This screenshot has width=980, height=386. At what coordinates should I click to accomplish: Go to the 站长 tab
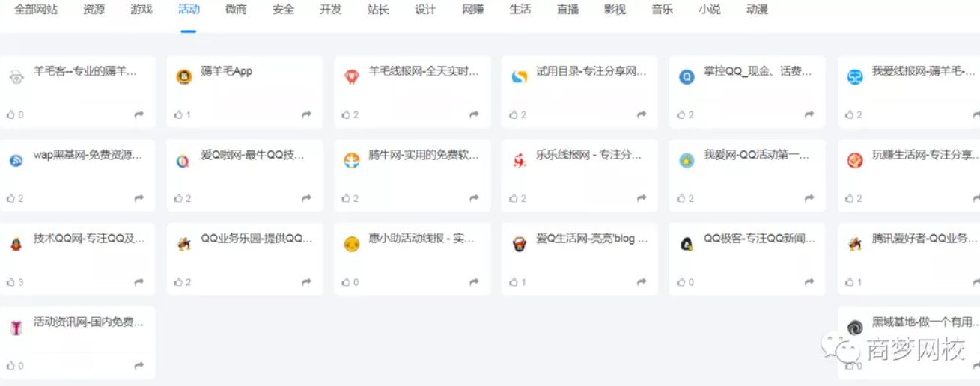click(x=378, y=10)
